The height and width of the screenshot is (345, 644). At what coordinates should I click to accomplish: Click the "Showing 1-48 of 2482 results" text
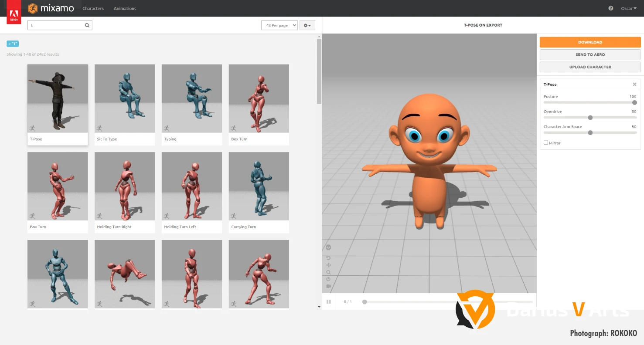[33, 54]
